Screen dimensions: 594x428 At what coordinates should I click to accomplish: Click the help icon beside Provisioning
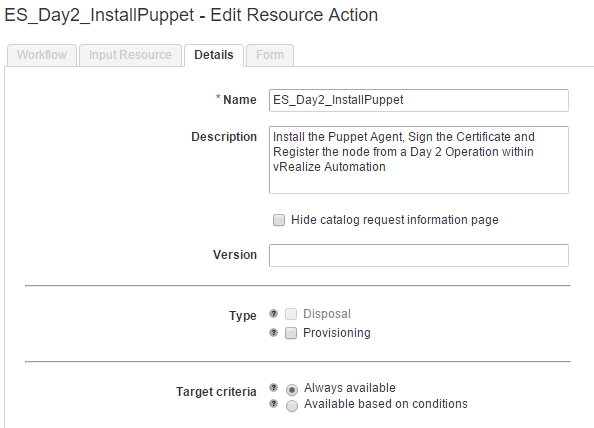pyautogui.click(x=273, y=333)
